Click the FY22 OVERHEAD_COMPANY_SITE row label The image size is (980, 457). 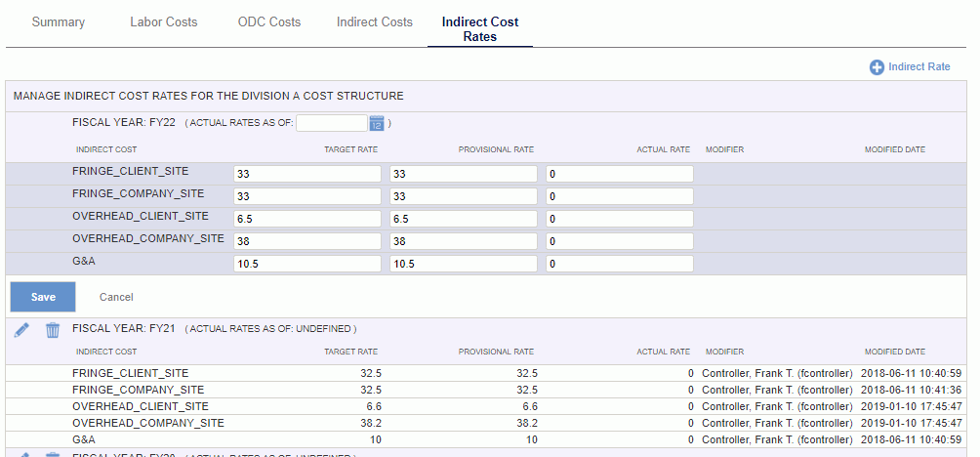click(148, 238)
